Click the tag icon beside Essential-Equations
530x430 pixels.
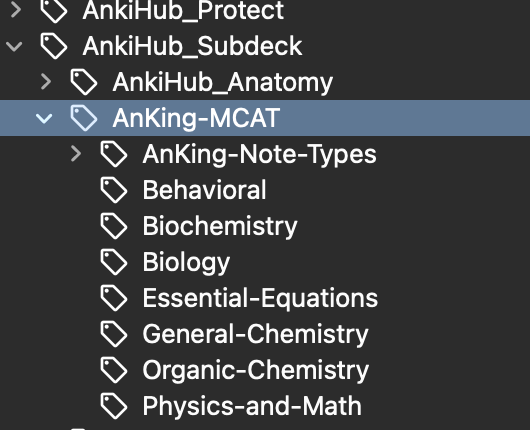point(114,298)
